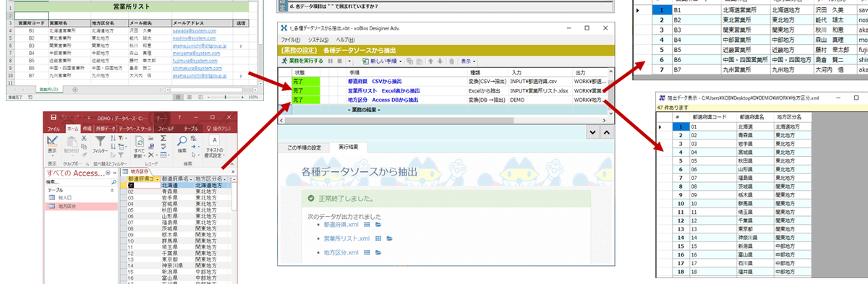The width and height of the screenshot is (868, 284).
Task: Open ファイル(F) menu in xoBlos
Action: [291, 40]
